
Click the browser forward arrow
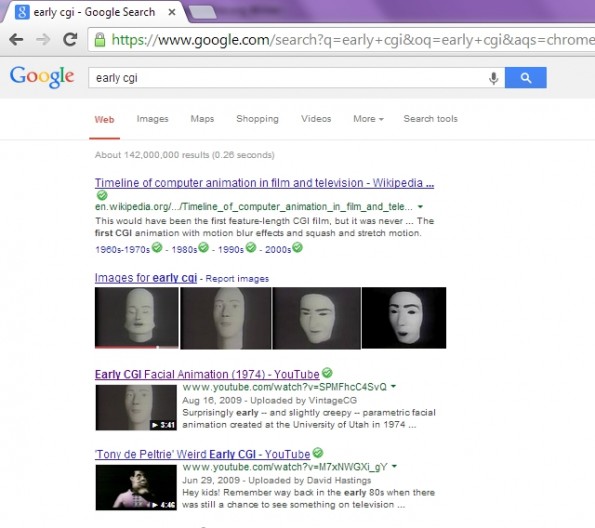point(43,39)
